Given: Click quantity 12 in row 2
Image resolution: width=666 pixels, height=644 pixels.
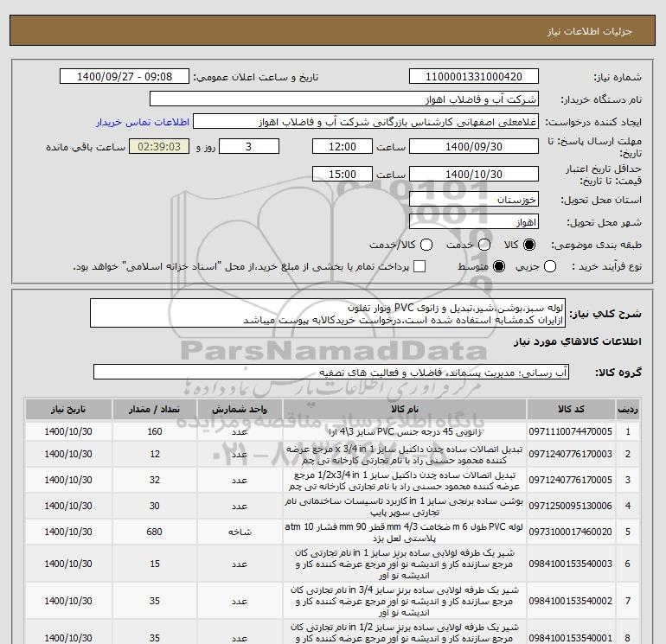Looking at the screenshot, I should point(155,454).
